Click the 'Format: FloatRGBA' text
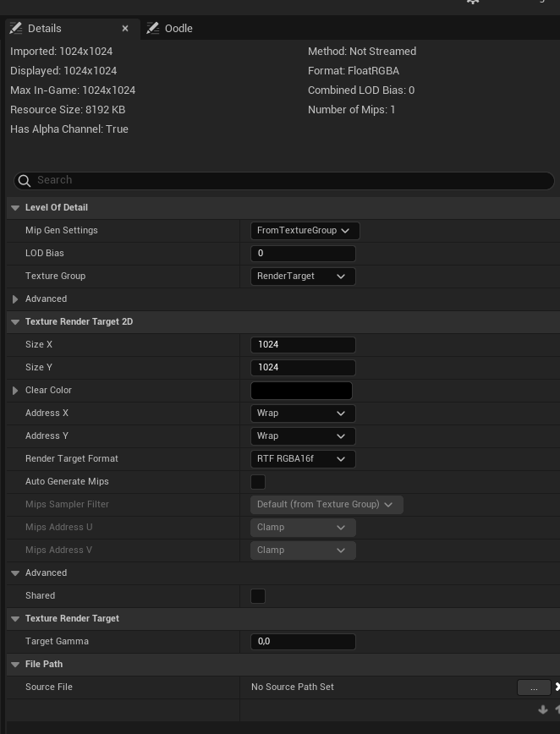Image resolution: width=560 pixels, height=734 pixels. coord(354,71)
